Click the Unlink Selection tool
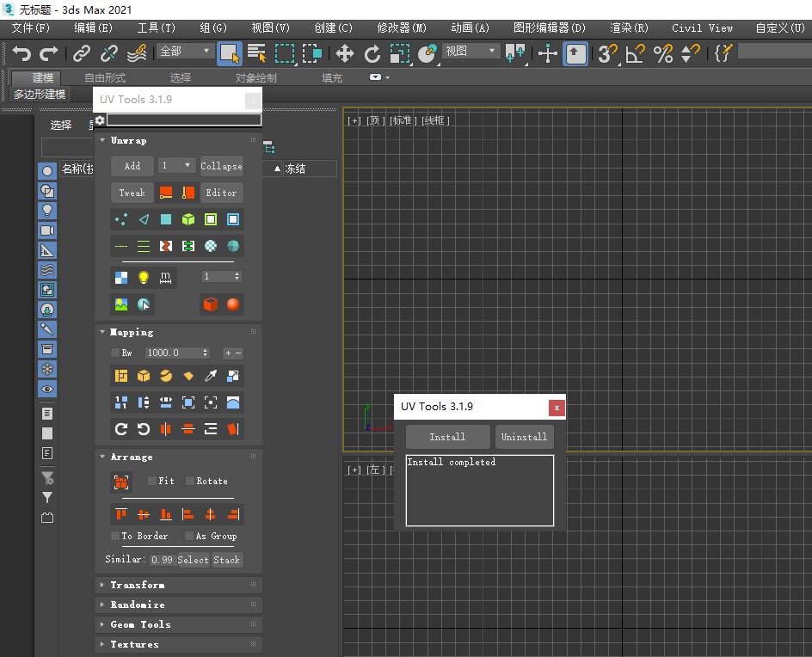The image size is (812, 657). pos(108,53)
